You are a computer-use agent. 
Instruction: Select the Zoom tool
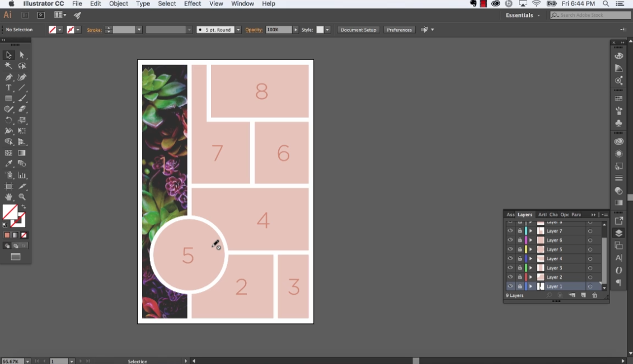click(22, 197)
